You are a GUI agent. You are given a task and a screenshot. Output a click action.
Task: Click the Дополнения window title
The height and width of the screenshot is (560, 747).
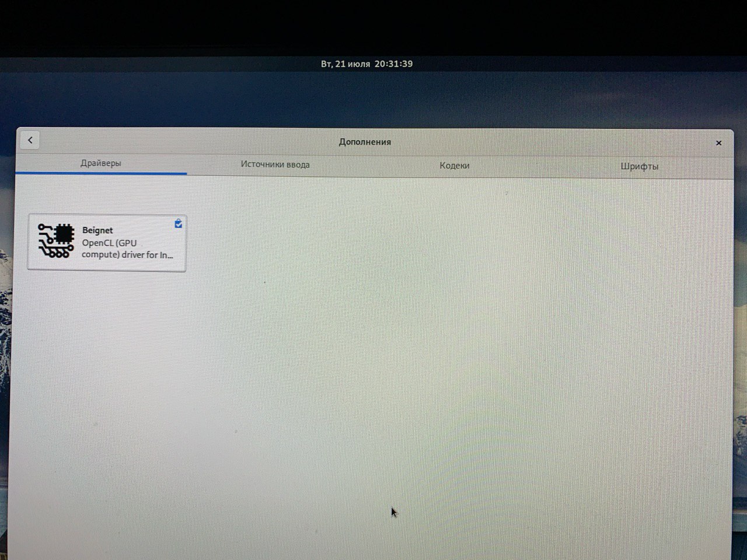click(365, 142)
